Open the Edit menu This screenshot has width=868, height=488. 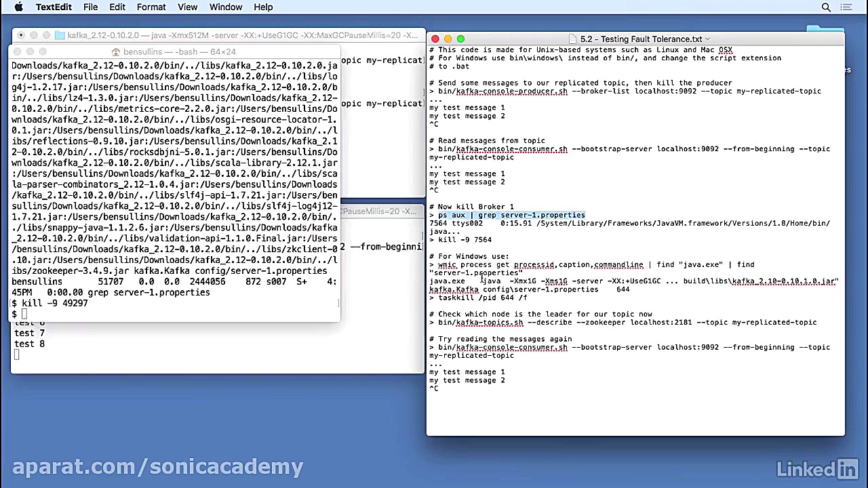tap(117, 7)
